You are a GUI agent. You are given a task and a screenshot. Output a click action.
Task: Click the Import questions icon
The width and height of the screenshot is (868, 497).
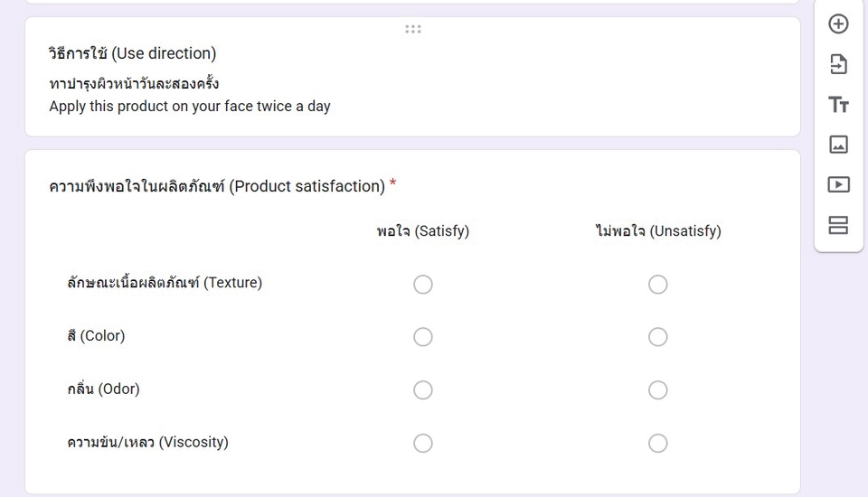coord(838,64)
